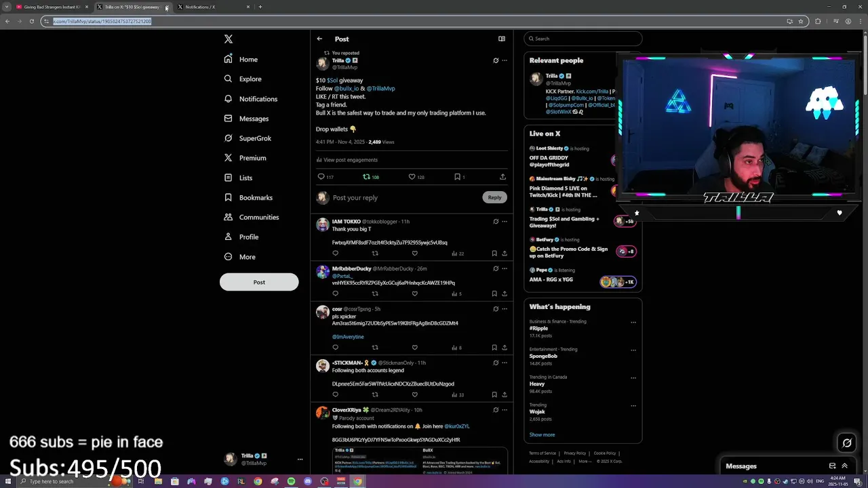Toggle bookmark on the main post
This screenshot has width=868, height=488.
459,177
